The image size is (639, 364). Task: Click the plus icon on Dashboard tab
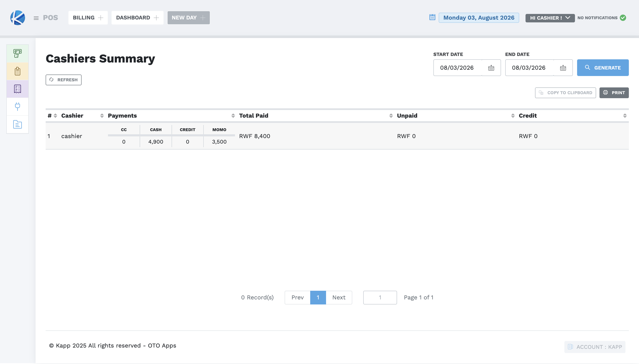click(156, 18)
